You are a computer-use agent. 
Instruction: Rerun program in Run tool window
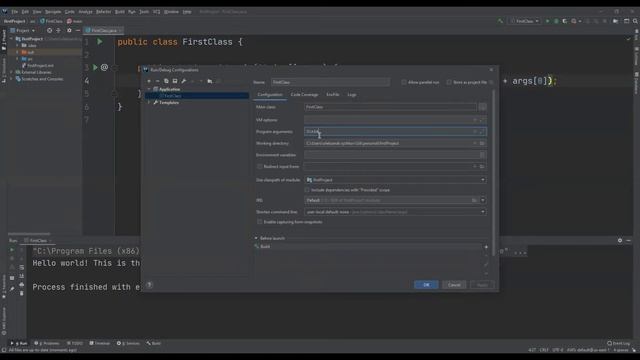12,250
